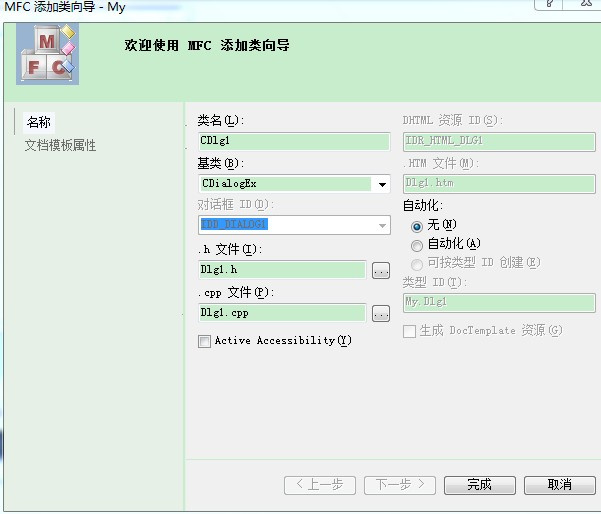Click the 类型 ID My.Dlg1 field
The height and width of the screenshot is (514, 601).
[x=499, y=302]
